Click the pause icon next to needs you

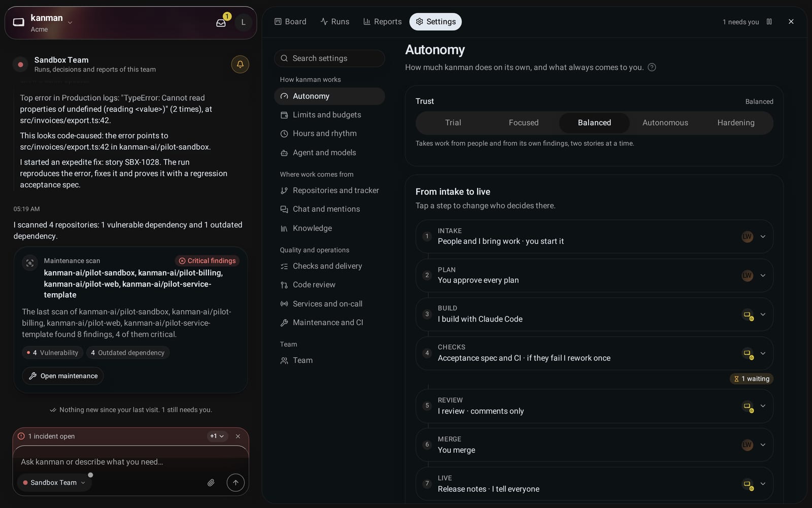tap(769, 22)
